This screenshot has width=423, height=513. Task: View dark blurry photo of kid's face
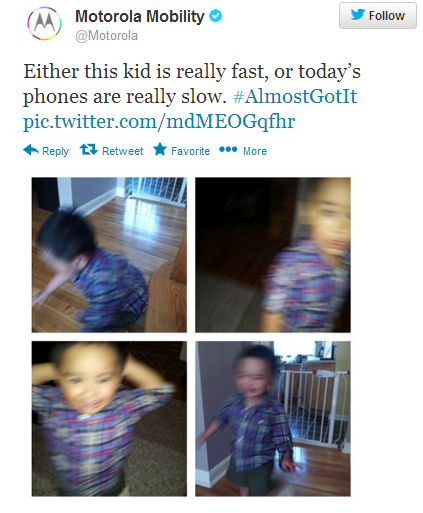273,255
